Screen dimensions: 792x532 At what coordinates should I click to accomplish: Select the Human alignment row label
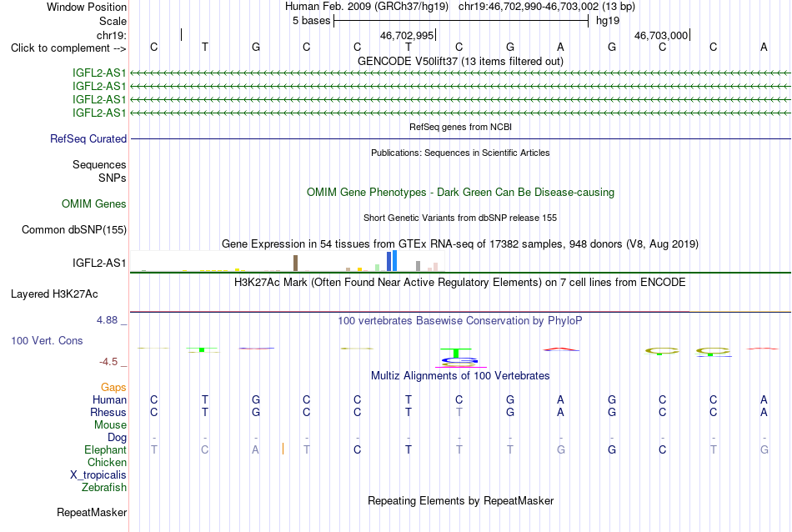tap(109, 400)
